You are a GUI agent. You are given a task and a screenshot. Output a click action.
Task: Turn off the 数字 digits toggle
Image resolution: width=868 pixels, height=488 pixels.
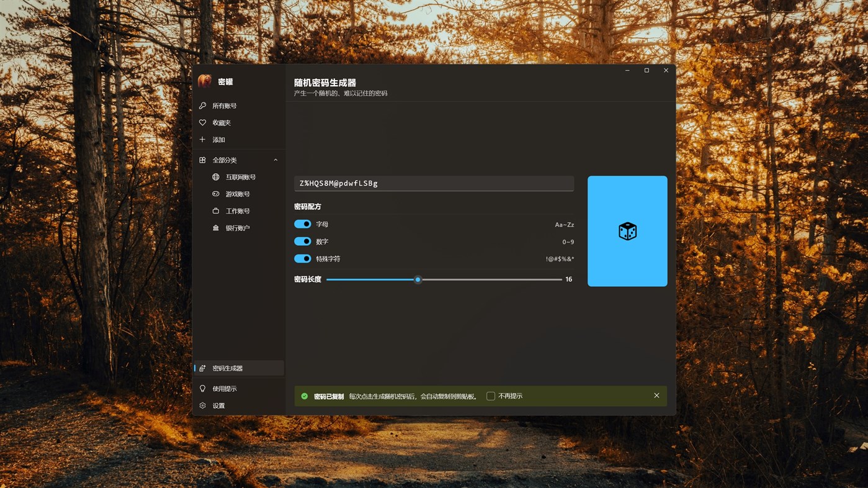point(302,241)
